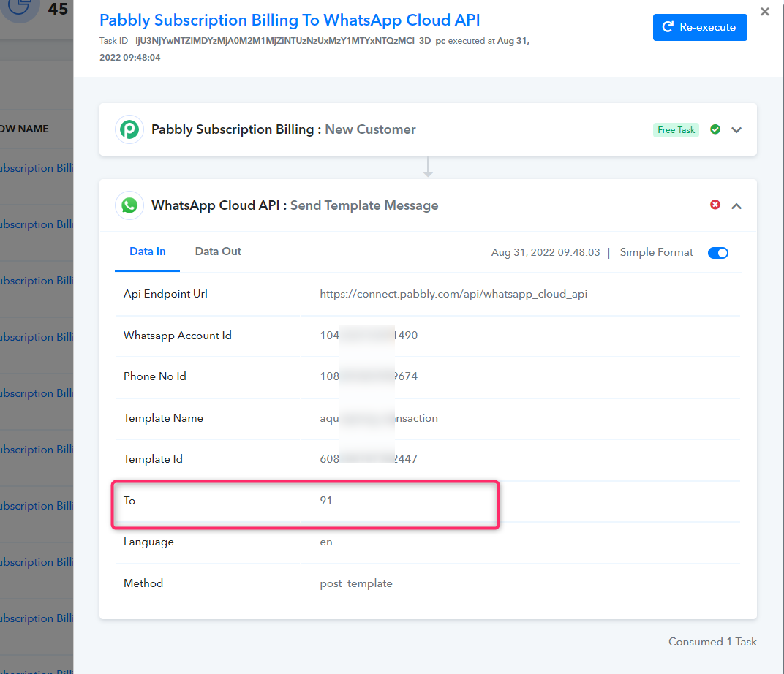The image size is (784, 674).
Task: Select the Whatsapp Account Id label
Action: point(178,336)
